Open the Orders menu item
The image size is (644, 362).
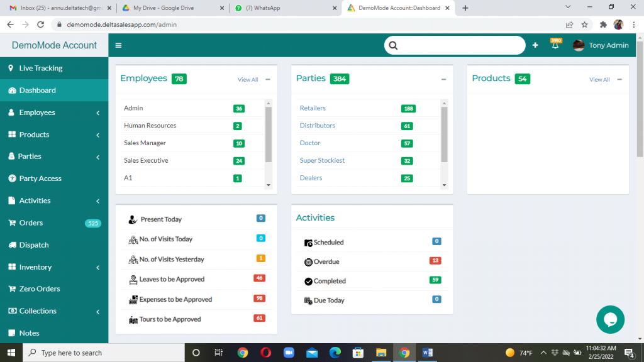54,223
